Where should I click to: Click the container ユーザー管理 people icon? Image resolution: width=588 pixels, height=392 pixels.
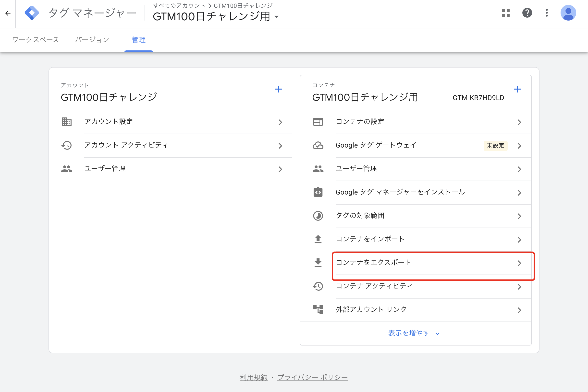pos(318,169)
